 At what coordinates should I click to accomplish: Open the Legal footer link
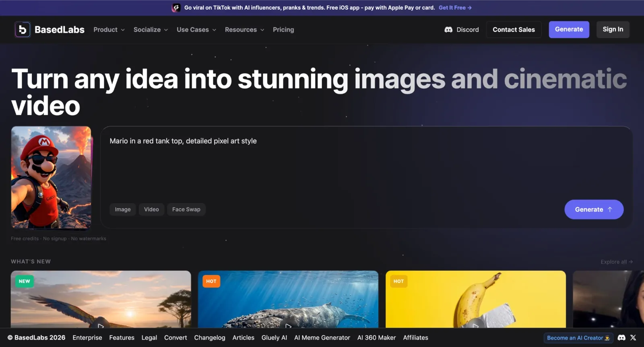pyautogui.click(x=149, y=338)
